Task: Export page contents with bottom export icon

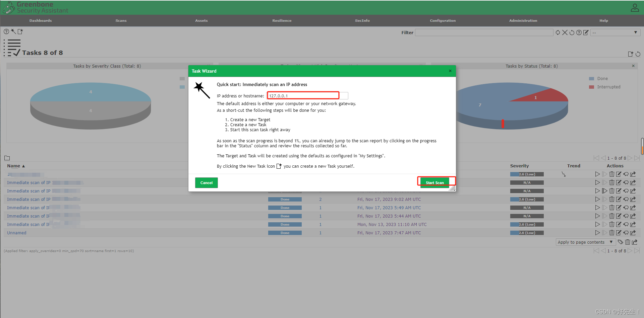Action: tap(634, 242)
